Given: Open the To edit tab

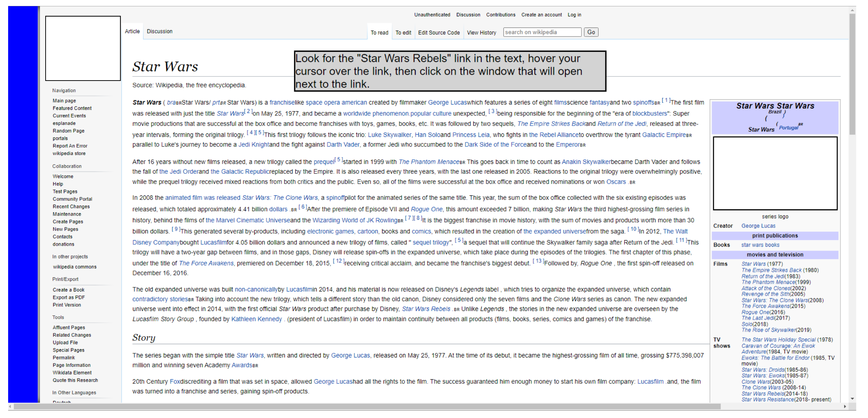Looking at the screenshot, I should click(403, 33).
